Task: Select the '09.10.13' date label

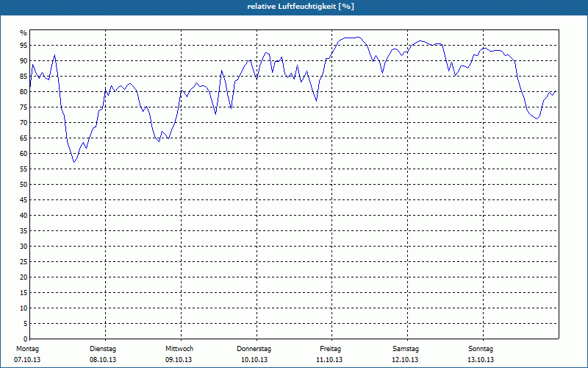Action: point(179,360)
